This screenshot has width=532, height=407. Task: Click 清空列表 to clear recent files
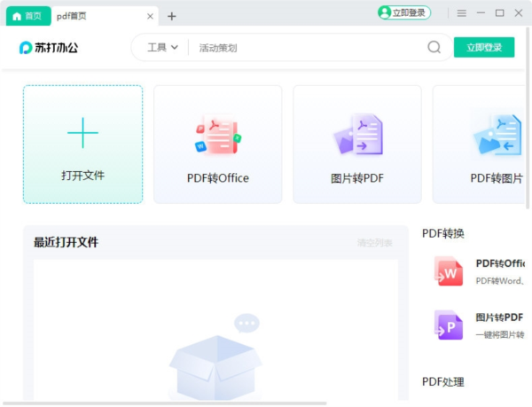point(374,243)
